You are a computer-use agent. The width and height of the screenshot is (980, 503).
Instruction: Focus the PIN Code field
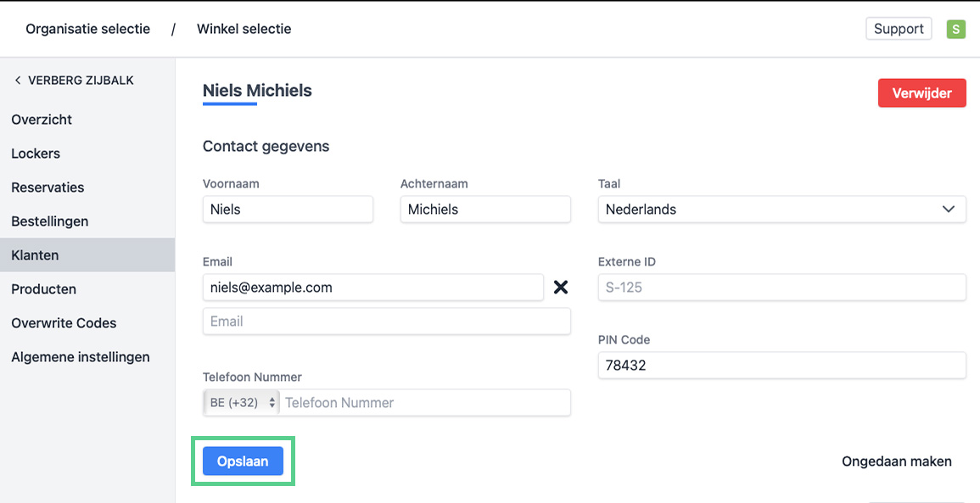(781, 366)
